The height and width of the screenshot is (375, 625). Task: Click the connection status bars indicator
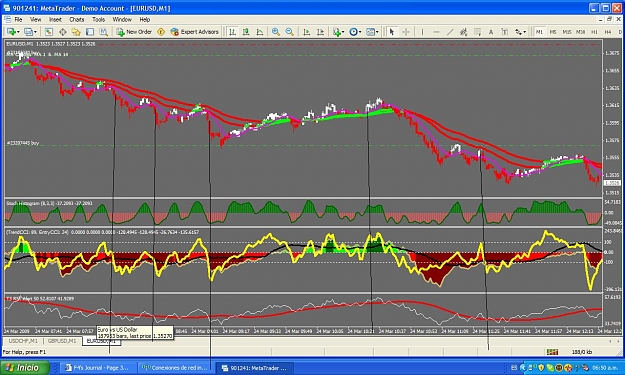point(552,352)
